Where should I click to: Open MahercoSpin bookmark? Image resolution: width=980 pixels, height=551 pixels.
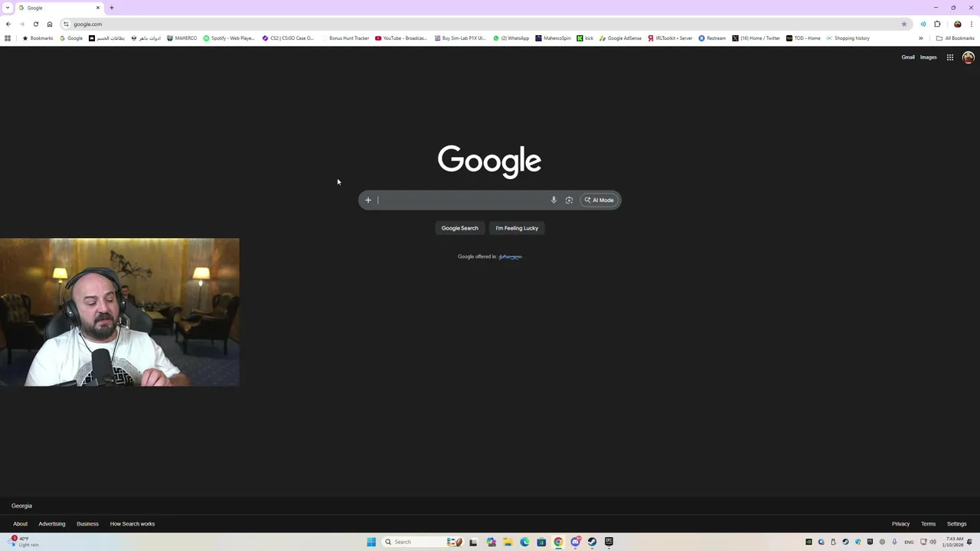pos(554,38)
